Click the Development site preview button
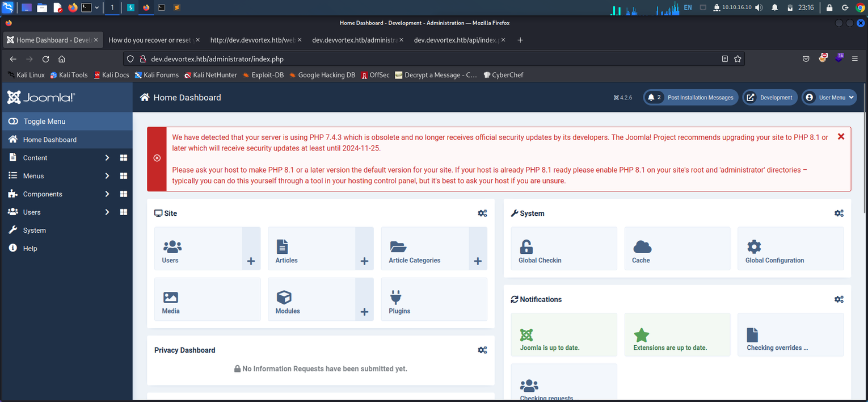Image resolution: width=868 pixels, height=402 pixels. pyautogui.click(x=770, y=98)
